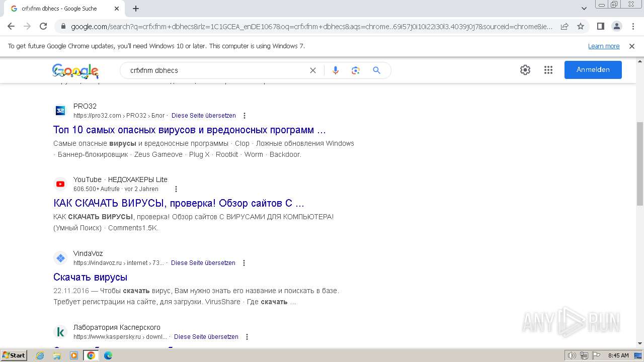
Task: Open the Chrome three-dot menu
Action: click(x=632, y=26)
